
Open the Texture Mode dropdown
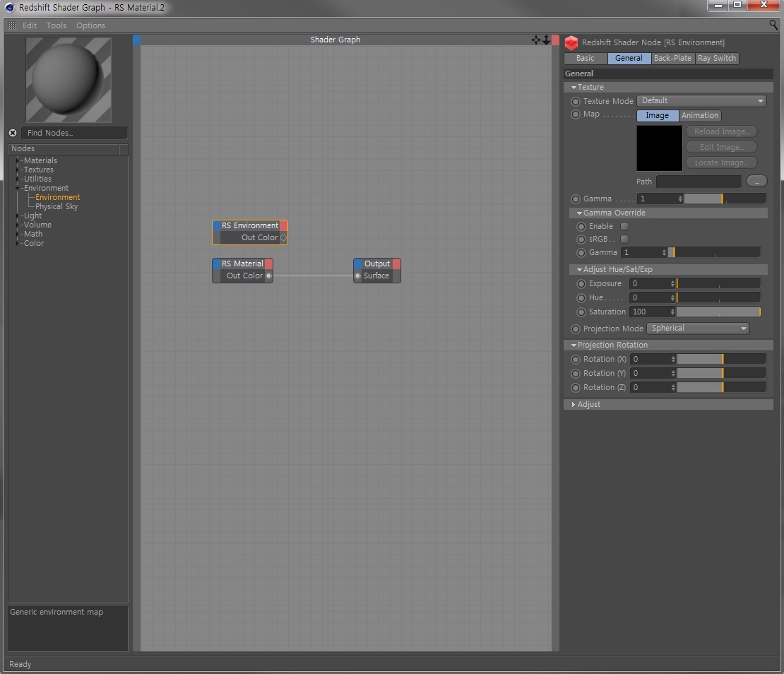point(701,101)
